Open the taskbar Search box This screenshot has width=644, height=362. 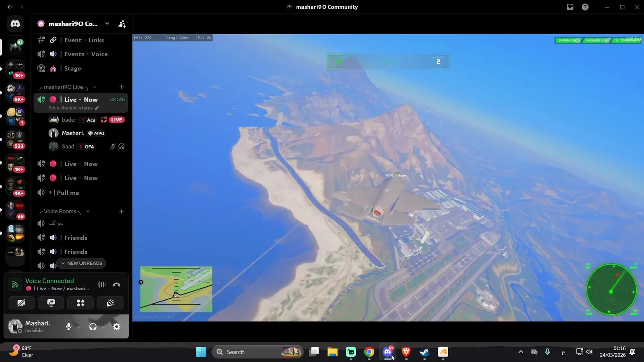tap(258, 352)
